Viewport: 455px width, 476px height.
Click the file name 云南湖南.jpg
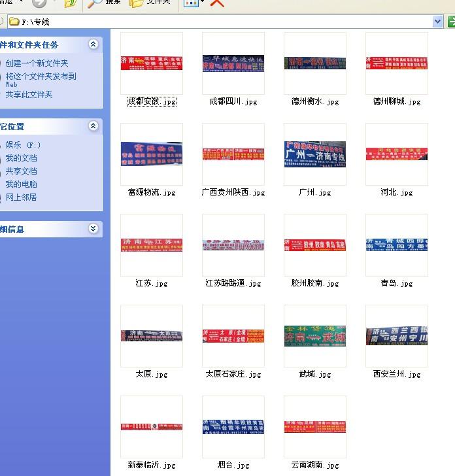pyautogui.click(x=314, y=465)
